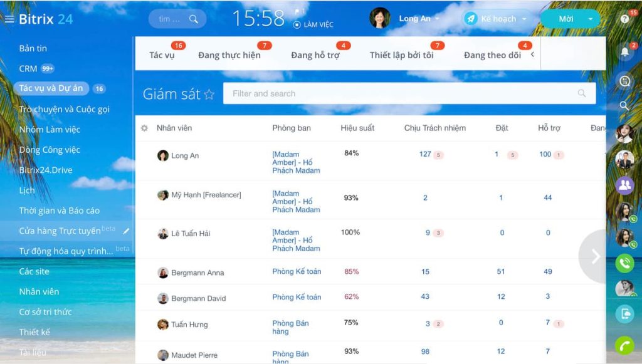Click the magnifier in Filter and search
This screenshot has width=642, height=364.
pos(581,93)
